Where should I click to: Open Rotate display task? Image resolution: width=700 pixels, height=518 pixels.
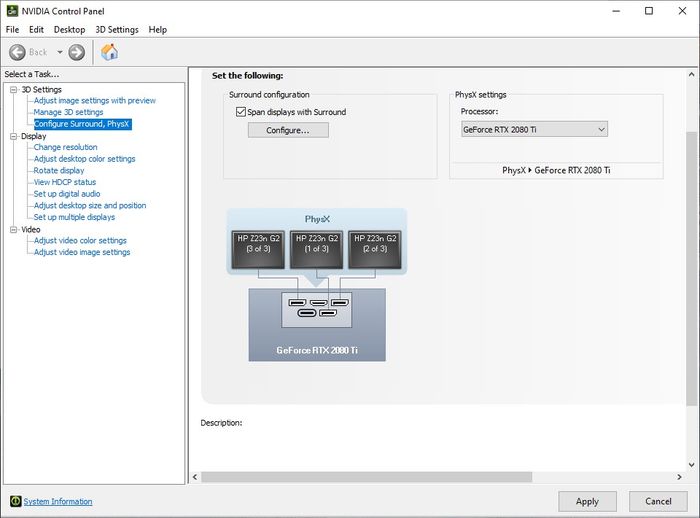59,170
